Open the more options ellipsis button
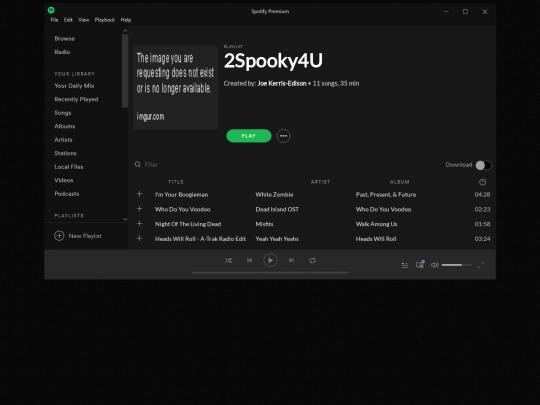Image resolution: width=540 pixels, height=405 pixels. pyautogui.click(x=283, y=136)
